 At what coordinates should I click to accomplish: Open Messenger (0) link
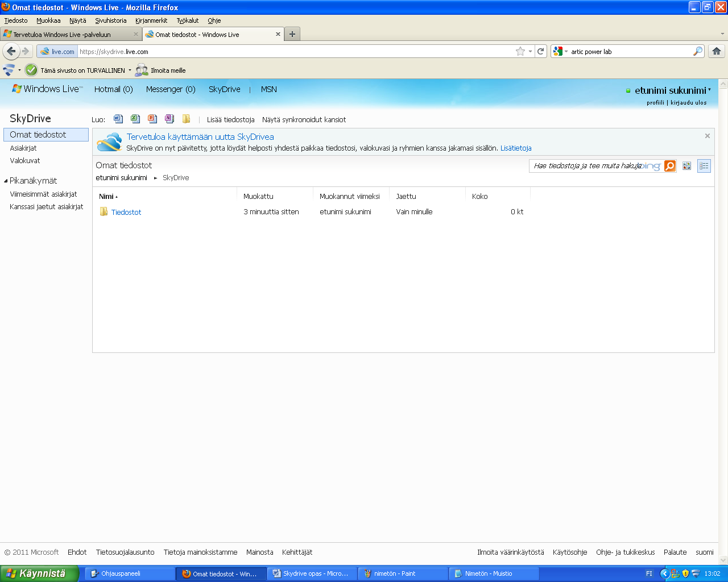(x=171, y=89)
